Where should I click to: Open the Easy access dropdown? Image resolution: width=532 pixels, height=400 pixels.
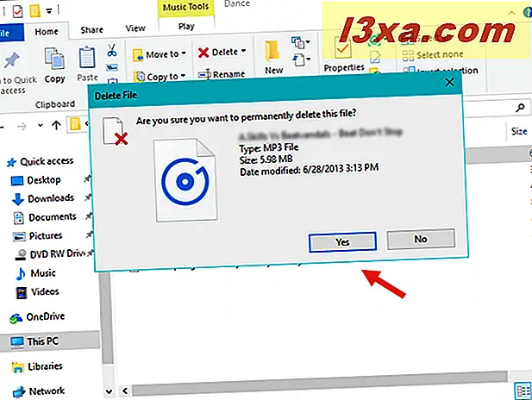point(301,60)
